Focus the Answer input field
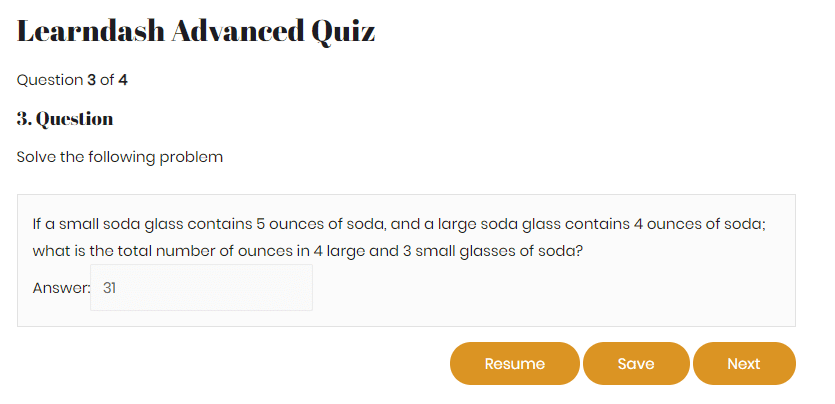The width and height of the screenshot is (835, 404). pos(201,287)
